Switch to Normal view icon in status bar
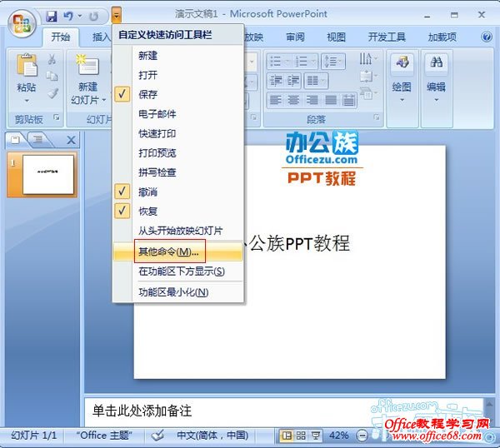500x448 pixels. [x=287, y=436]
